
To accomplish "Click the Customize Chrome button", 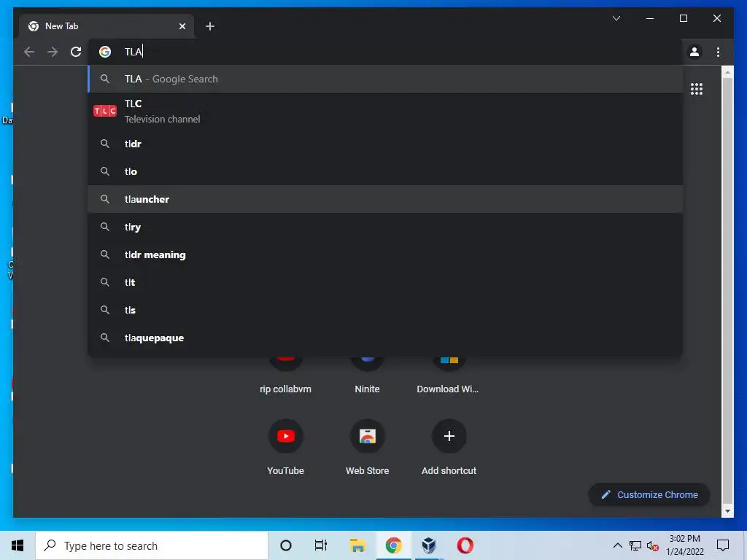I will [649, 495].
